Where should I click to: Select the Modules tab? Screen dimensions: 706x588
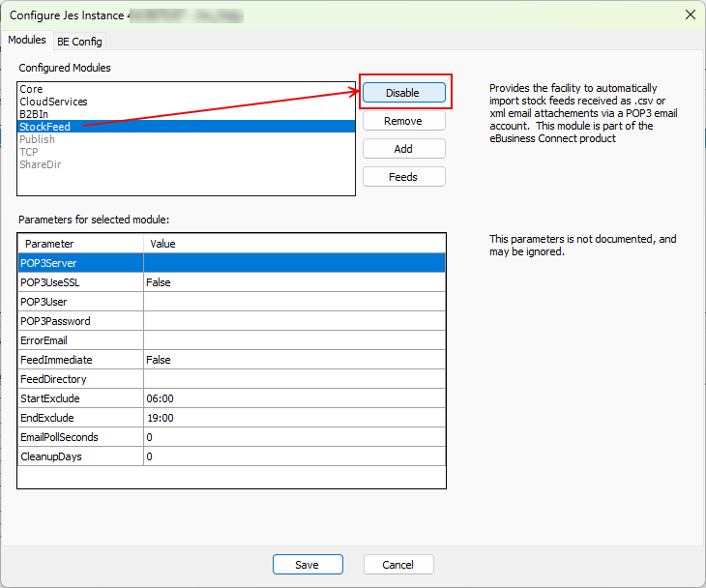[27, 40]
